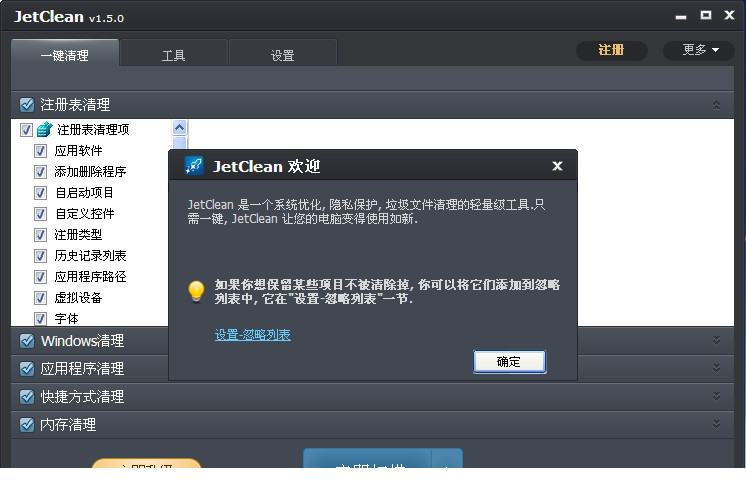This screenshot has height=486, width=746.
Task: Click the registry list scrollbar thumb
Action: pos(179,143)
